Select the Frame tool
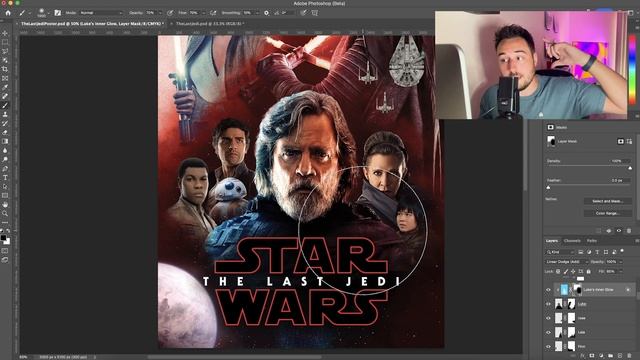Viewport: 640px width, 360px height. pyautogui.click(x=5, y=78)
